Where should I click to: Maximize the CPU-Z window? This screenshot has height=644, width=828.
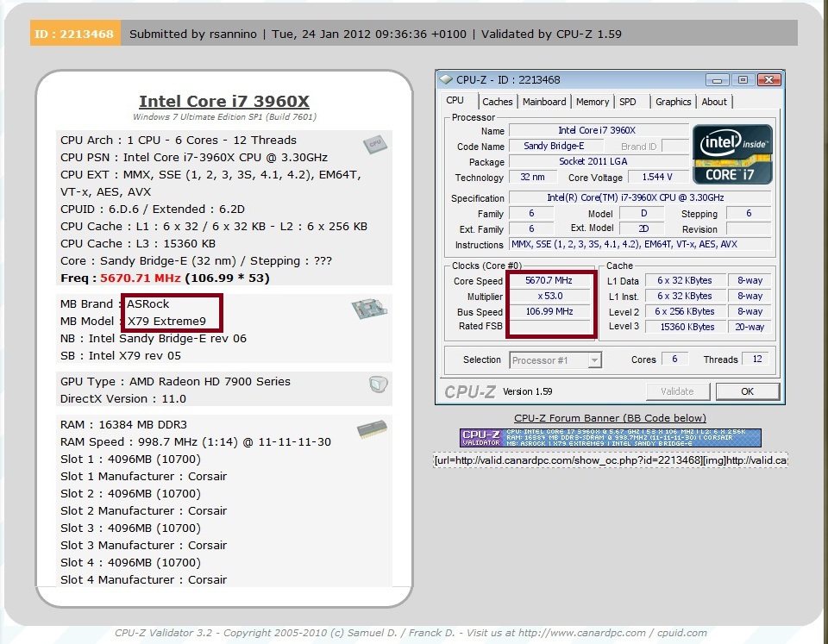[743, 80]
